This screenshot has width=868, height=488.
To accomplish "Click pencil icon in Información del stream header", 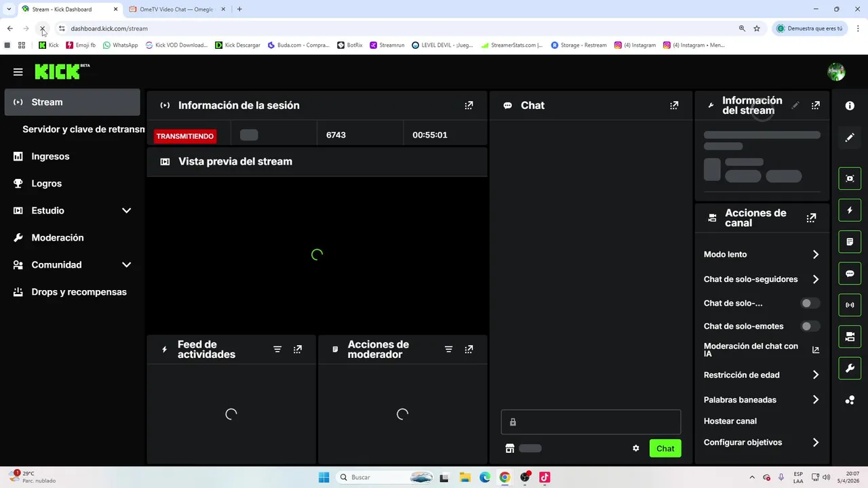I will [795, 105].
